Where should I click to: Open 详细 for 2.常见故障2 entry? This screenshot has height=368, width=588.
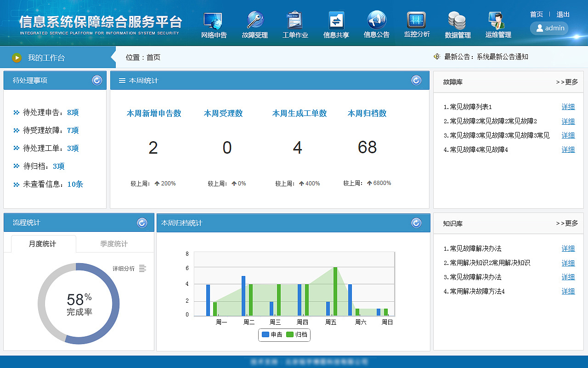click(568, 121)
